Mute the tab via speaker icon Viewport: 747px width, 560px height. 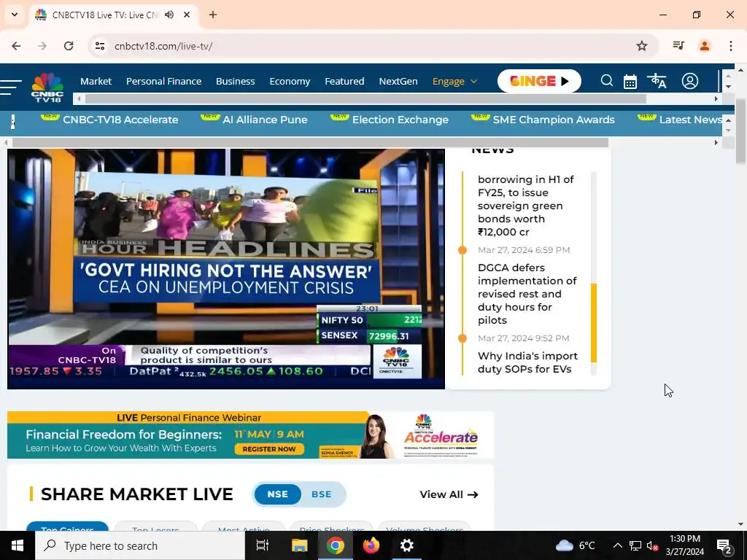pyautogui.click(x=169, y=15)
